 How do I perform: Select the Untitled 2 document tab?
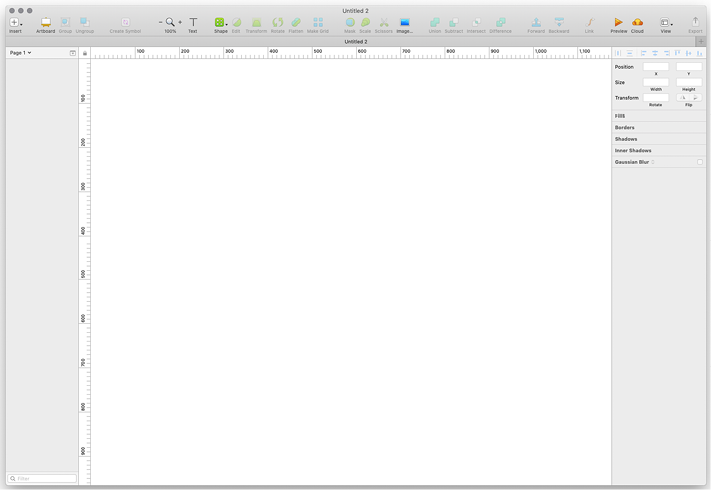click(x=355, y=42)
